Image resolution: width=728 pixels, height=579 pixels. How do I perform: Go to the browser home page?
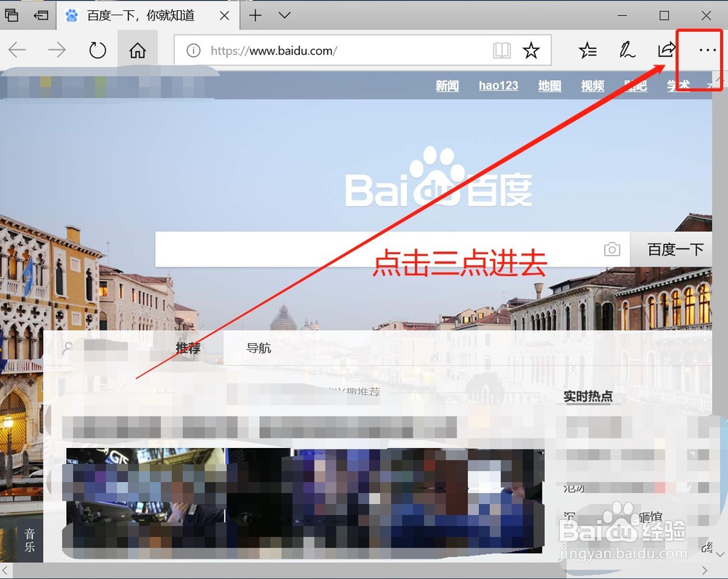click(x=138, y=50)
